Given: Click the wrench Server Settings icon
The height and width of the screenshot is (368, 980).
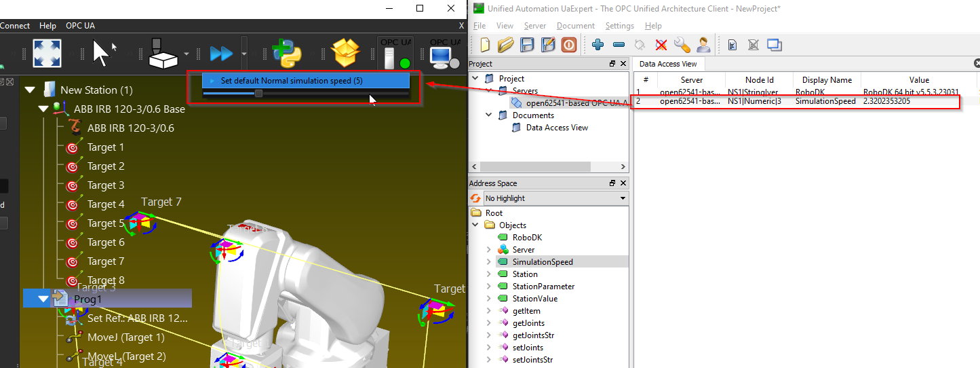Looking at the screenshot, I should click(x=682, y=45).
